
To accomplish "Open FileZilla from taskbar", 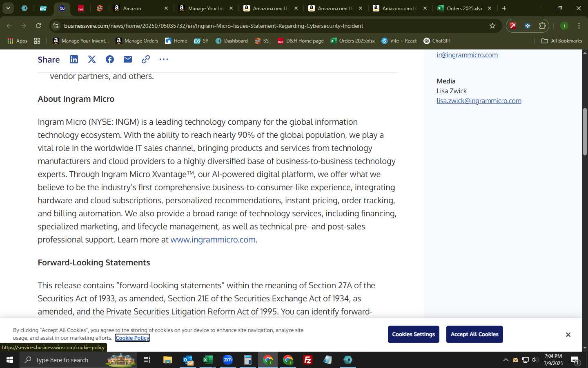I will coord(308,360).
